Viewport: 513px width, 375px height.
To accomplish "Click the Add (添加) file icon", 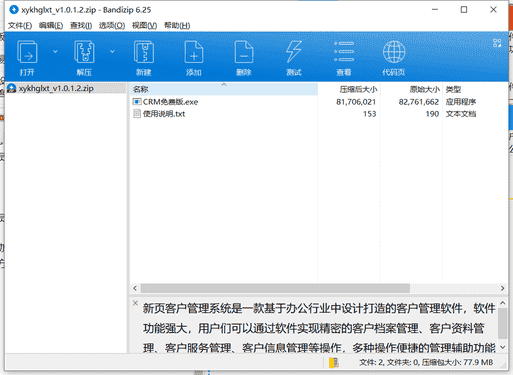I will (194, 52).
